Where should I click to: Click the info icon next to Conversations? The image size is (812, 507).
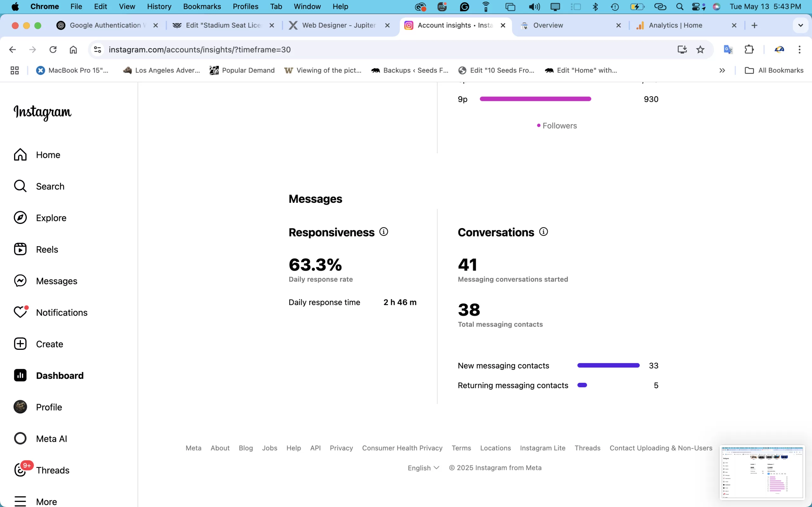tap(543, 232)
